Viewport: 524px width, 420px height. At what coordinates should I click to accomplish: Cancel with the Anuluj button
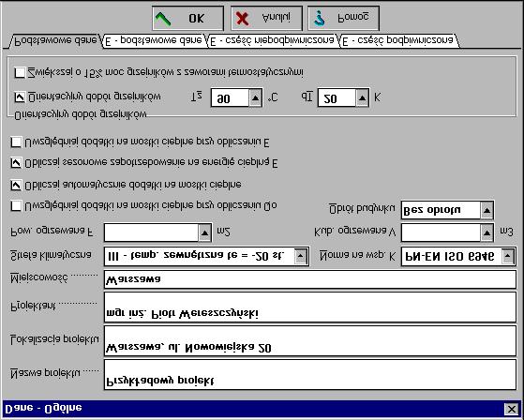click(266, 18)
